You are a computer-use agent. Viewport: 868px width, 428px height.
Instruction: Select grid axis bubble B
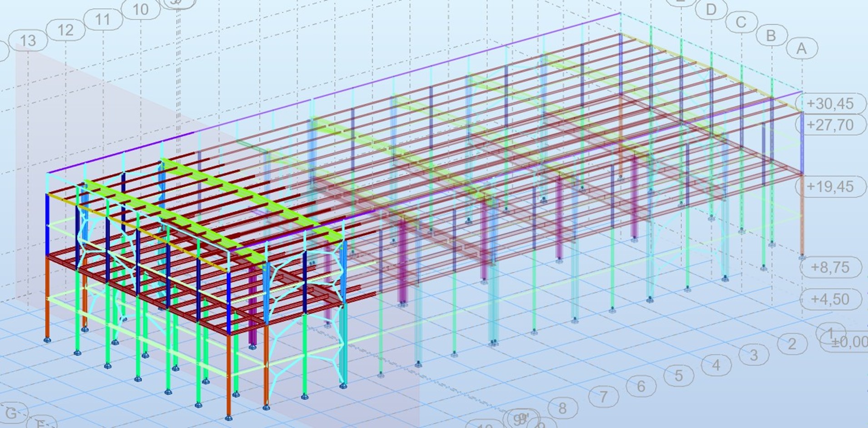[x=771, y=35]
